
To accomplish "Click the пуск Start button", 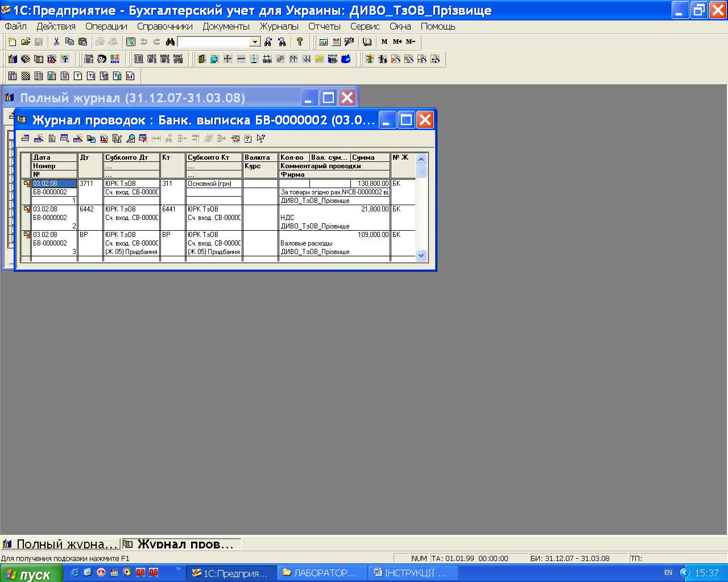I will click(x=32, y=573).
